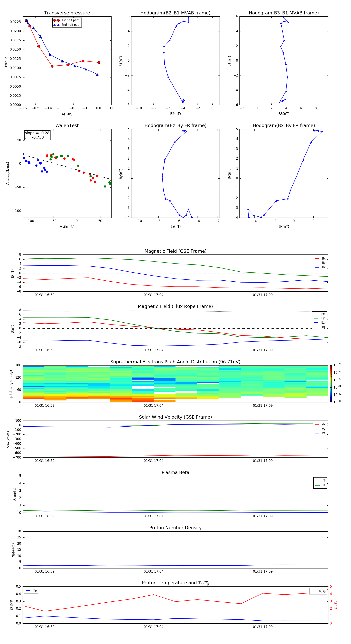
Task: Select 'Vy' in the velocity legend
Action: [320, 429]
